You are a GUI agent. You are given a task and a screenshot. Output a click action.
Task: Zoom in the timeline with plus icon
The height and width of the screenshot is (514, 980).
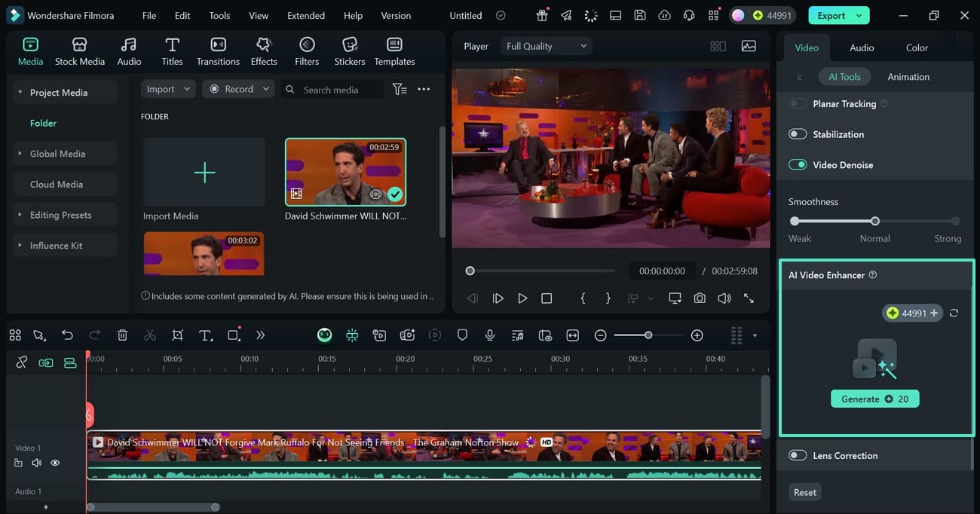pyautogui.click(x=697, y=335)
